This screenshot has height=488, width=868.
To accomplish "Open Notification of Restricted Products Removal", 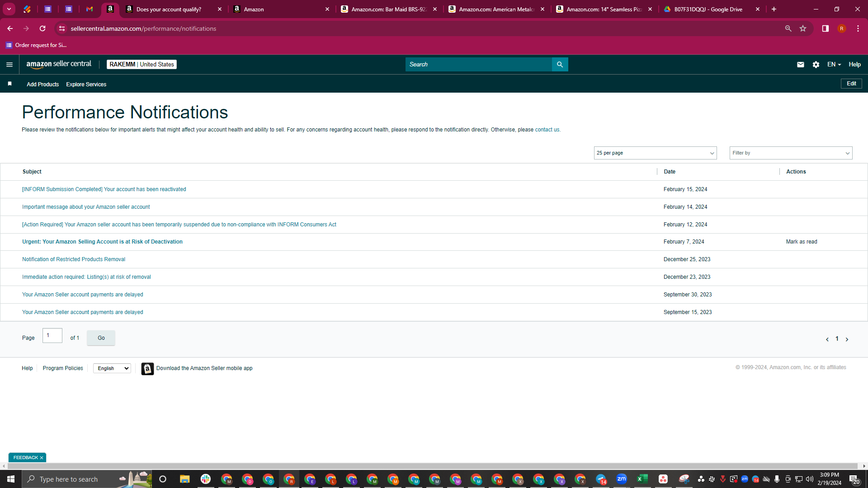I will tap(74, 260).
